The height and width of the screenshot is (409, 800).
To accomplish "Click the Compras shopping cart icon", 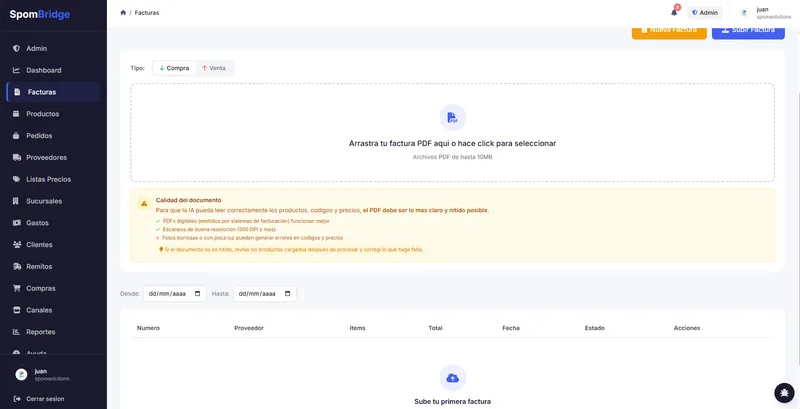I will coord(16,288).
